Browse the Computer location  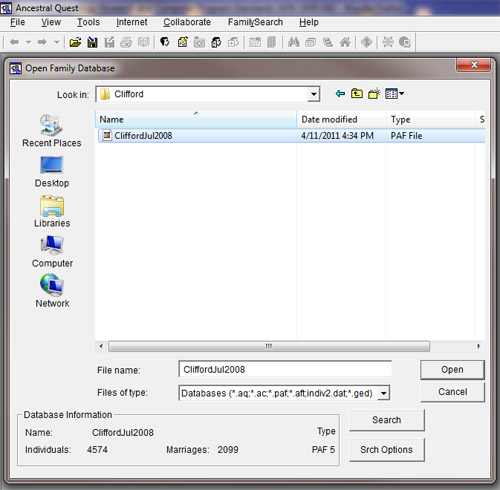(52, 252)
